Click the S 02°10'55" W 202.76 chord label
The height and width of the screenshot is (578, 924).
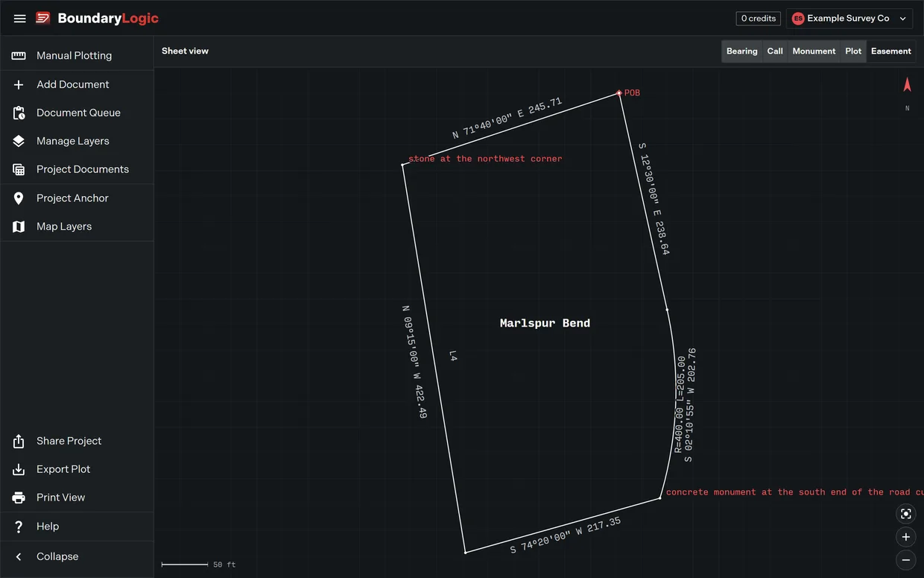click(x=690, y=405)
